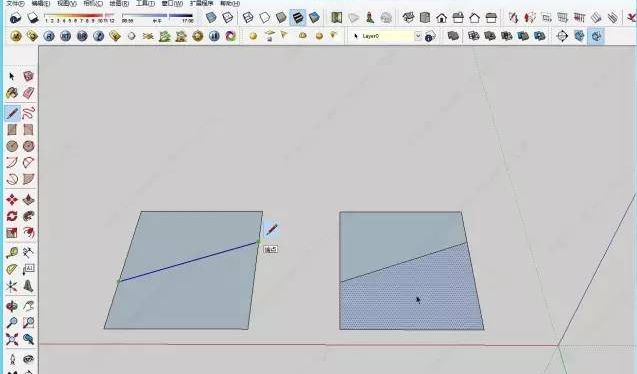
Task: Select the Rectangle drawing tool
Action: tap(12, 130)
